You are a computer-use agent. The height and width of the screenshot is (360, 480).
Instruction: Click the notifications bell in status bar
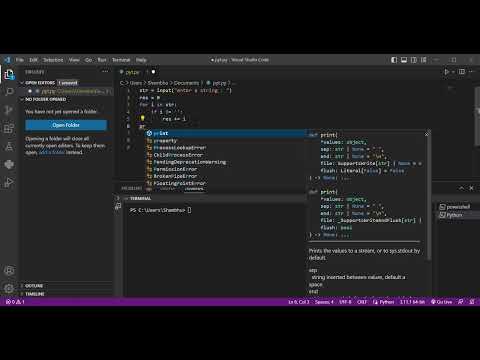(472, 302)
